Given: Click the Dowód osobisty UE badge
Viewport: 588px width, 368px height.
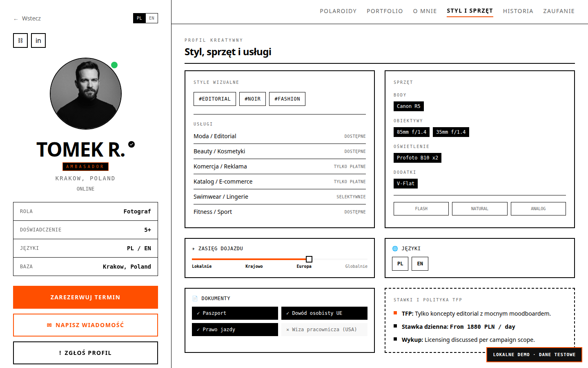Looking at the screenshot, I should [x=324, y=313].
